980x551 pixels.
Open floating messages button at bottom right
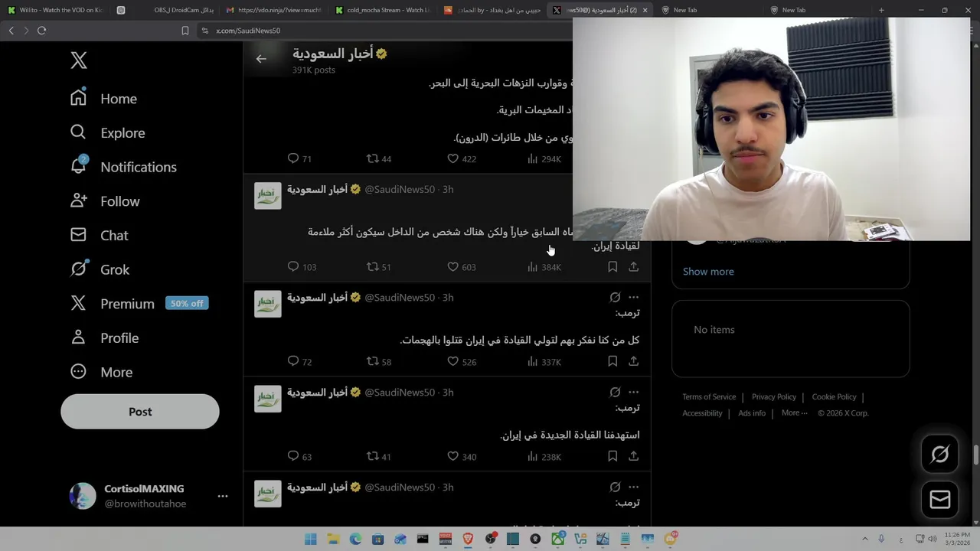[x=940, y=500]
